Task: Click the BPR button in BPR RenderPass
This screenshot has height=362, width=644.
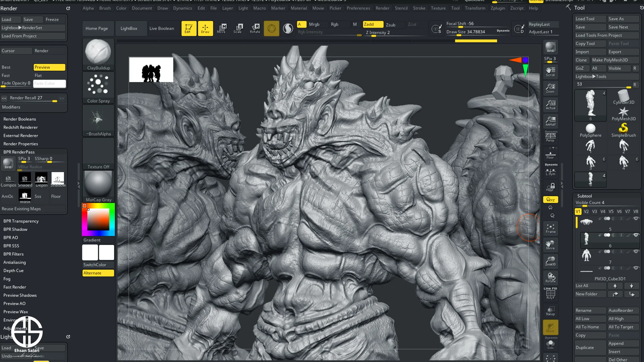Action: coord(8,163)
